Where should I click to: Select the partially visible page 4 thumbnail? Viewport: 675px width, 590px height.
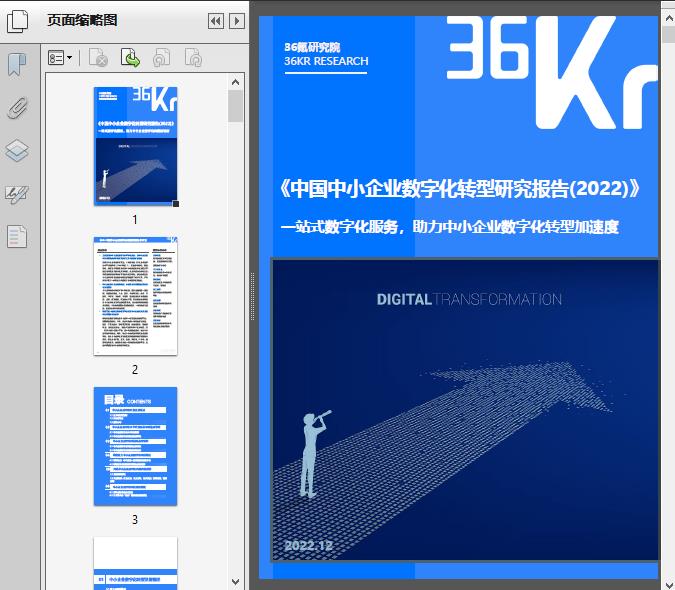click(x=136, y=563)
